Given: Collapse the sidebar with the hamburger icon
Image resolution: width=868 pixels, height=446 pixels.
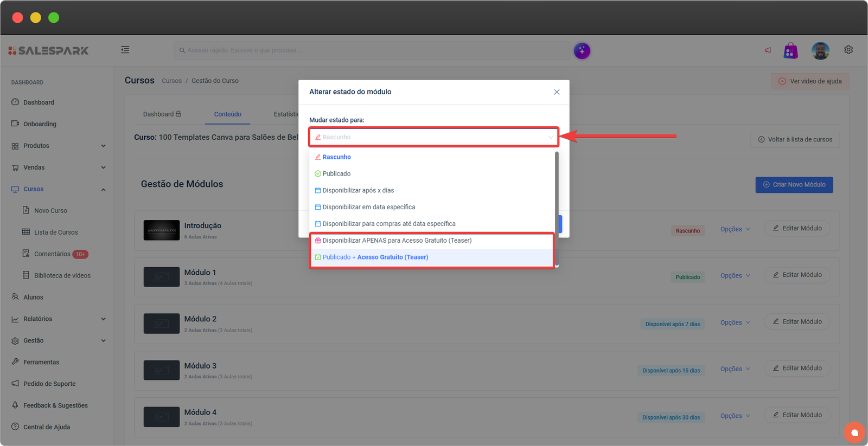Looking at the screenshot, I should pyautogui.click(x=125, y=50).
